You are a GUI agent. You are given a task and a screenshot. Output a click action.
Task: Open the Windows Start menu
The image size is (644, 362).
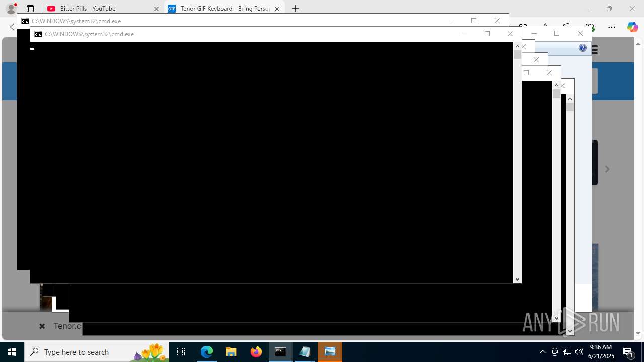12,352
